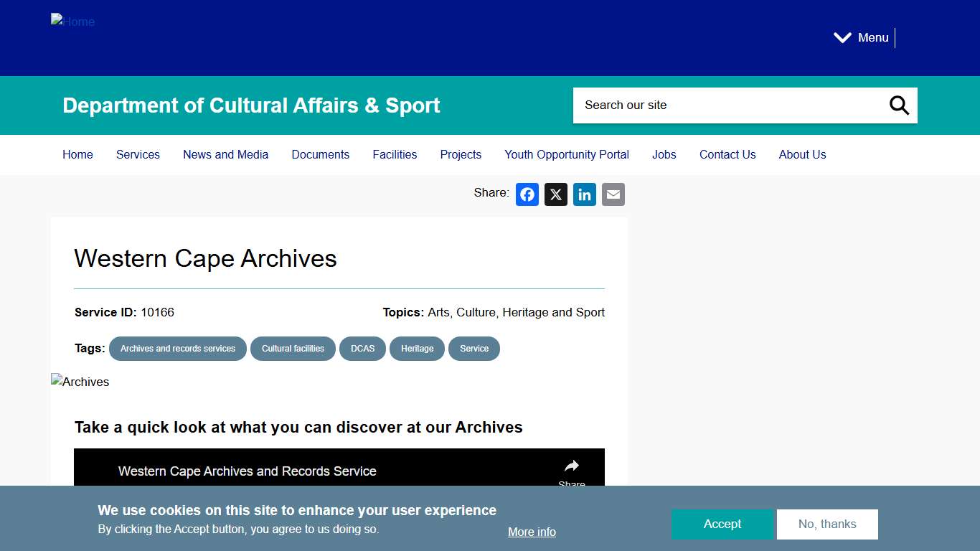Select the Heritage tag
Viewport: 980px width, 551px height.
[x=417, y=349]
